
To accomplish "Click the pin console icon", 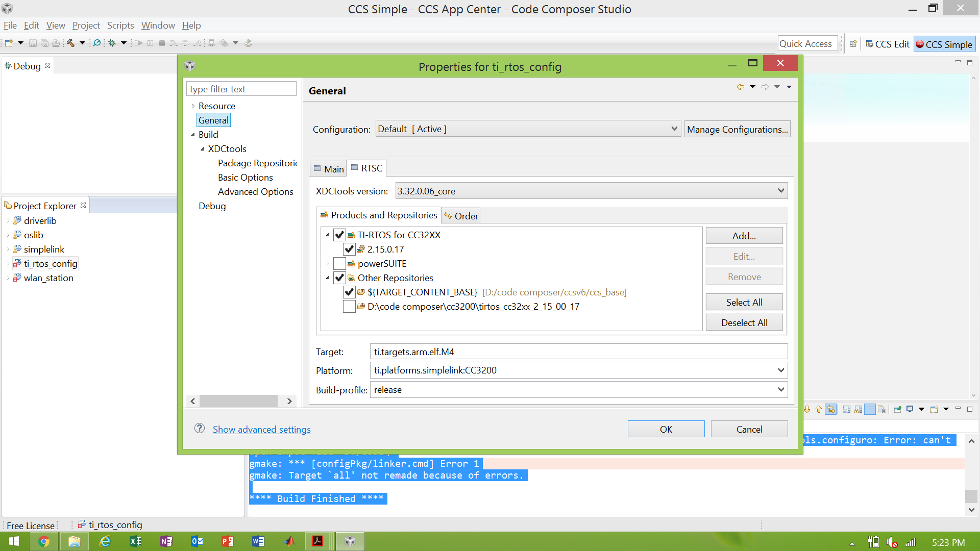I will tap(898, 409).
